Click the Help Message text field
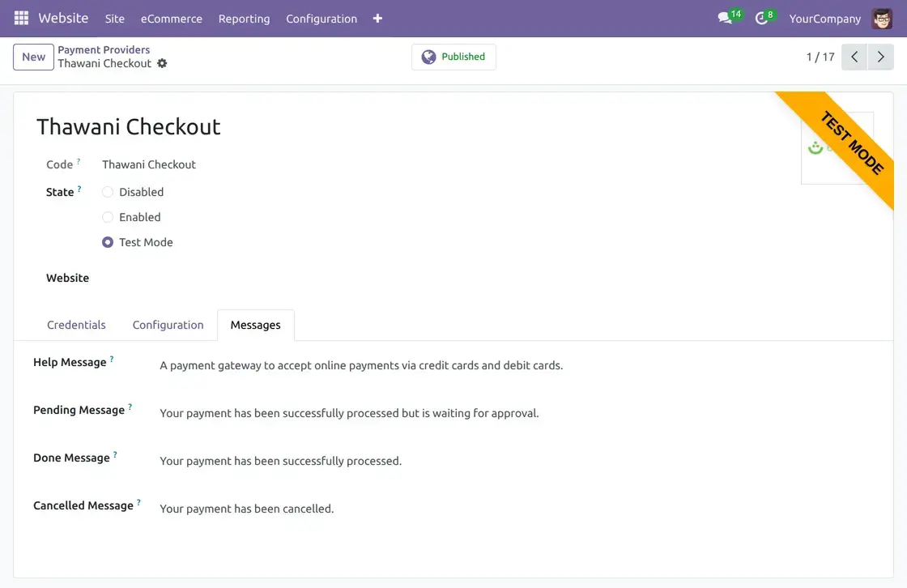Screen dimensions: 907x588 (361, 365)
